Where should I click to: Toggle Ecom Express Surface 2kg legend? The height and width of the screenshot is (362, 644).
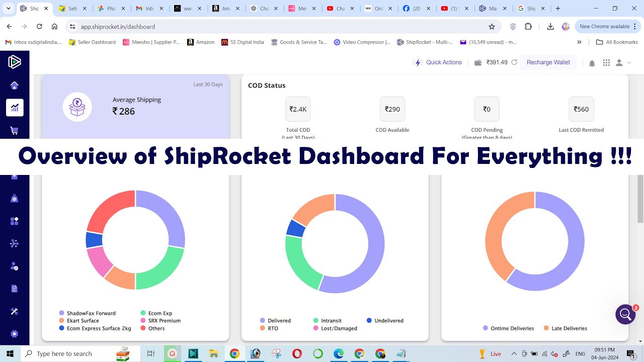pyautogui.click(x=95, y=328)
